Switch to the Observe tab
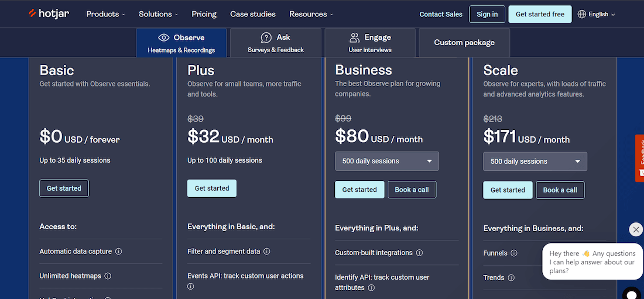This screenshot has height=299, width=644. click(181, 43)
